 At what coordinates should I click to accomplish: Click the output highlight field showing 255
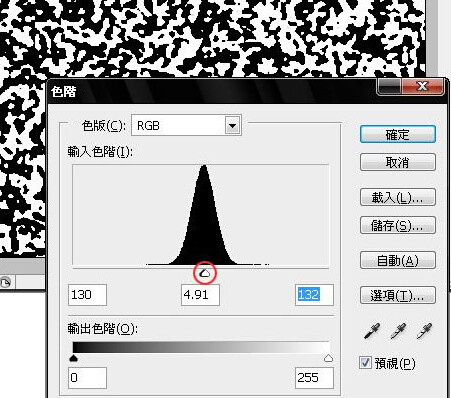pos(314,378)
